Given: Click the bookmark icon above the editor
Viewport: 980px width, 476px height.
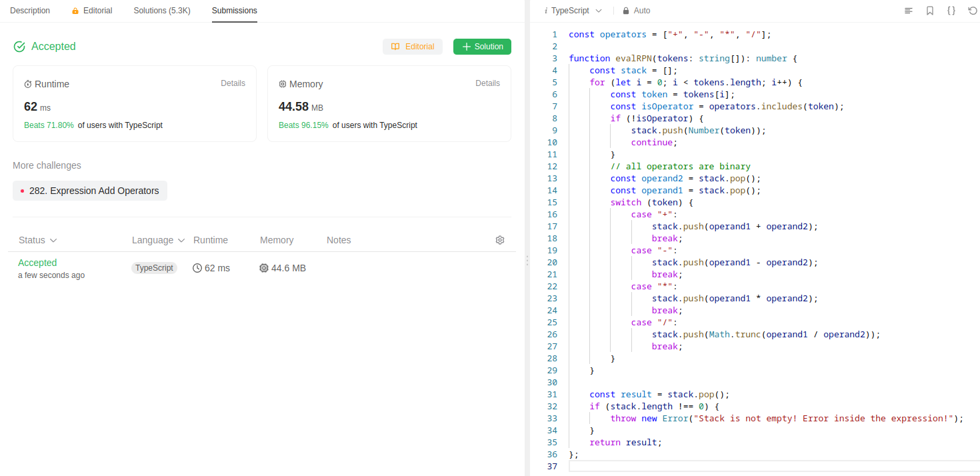Looking at the screenshot, I should (929, 11).
